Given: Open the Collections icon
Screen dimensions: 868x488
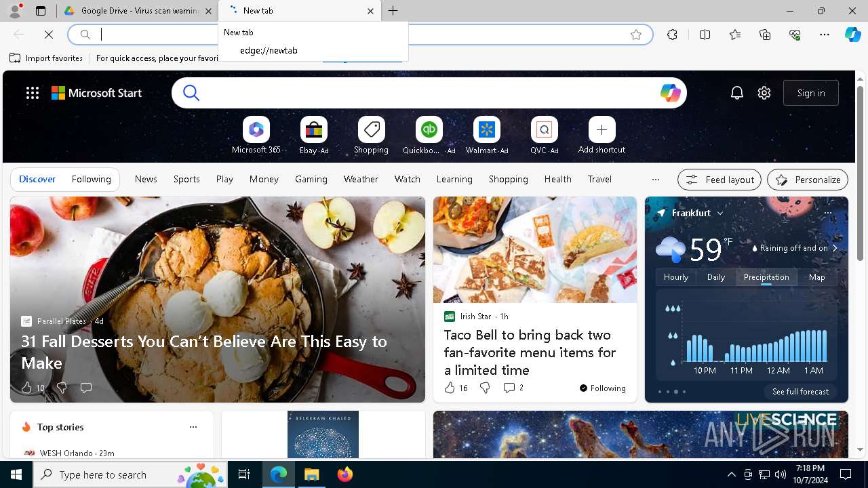Looking at the screenshot, I should click(x=765, y=35).
